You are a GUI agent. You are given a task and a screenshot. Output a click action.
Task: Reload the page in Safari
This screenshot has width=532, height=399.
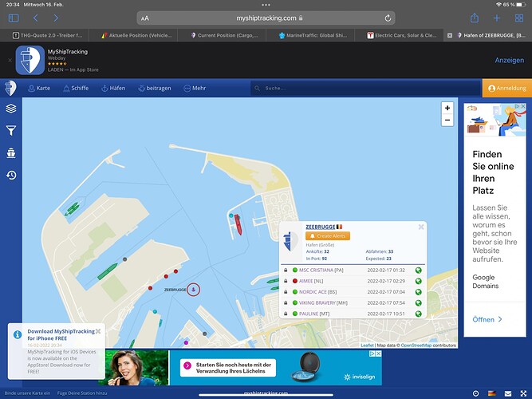tap(388, 18)
